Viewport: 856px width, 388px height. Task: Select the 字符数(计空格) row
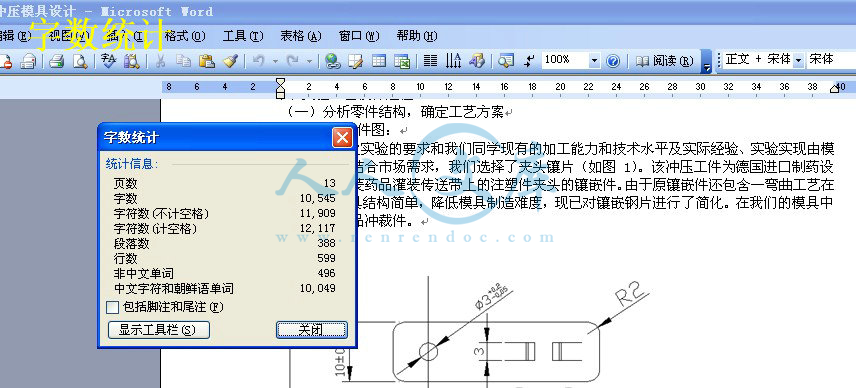(x=224, y=229)
